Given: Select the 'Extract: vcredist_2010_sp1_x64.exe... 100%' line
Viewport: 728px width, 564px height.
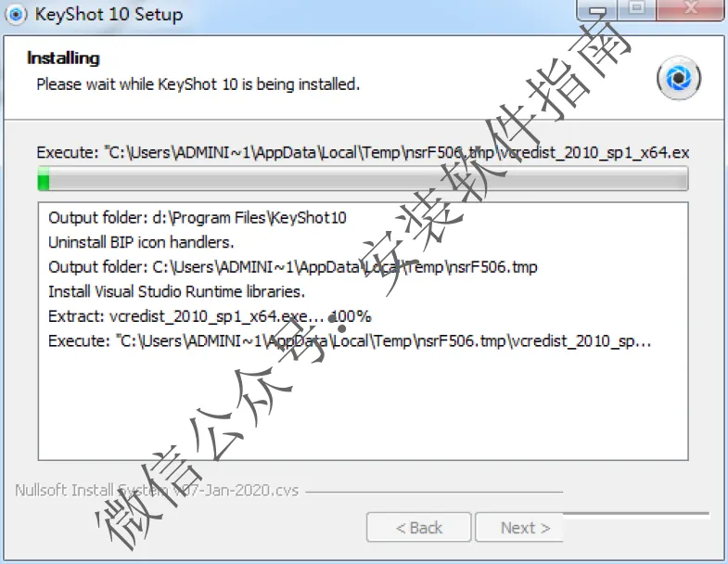Looking at the screenshot, I should [x=210, y=316].
